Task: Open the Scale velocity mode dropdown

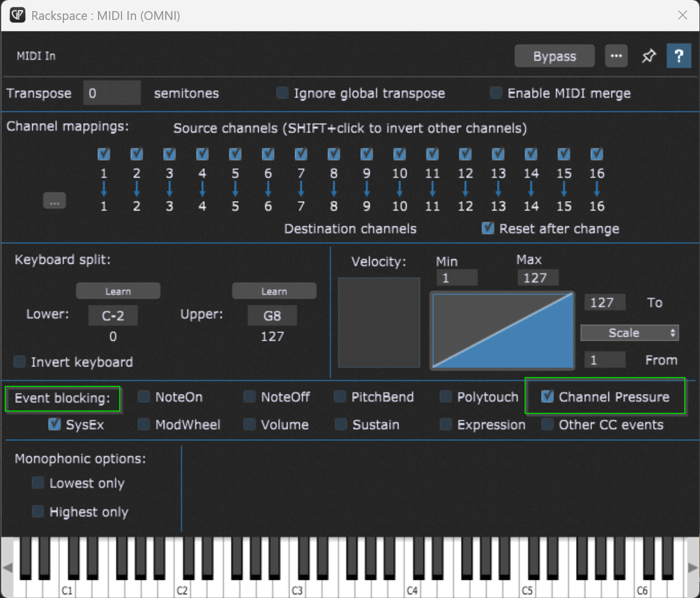Action: coord(630,332)
